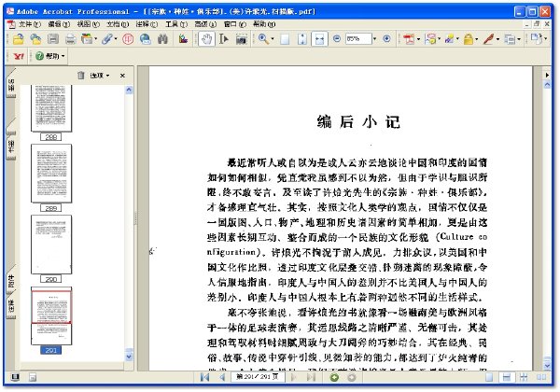Open the Zoom tool dropdown arrow

tap(273, 39)
